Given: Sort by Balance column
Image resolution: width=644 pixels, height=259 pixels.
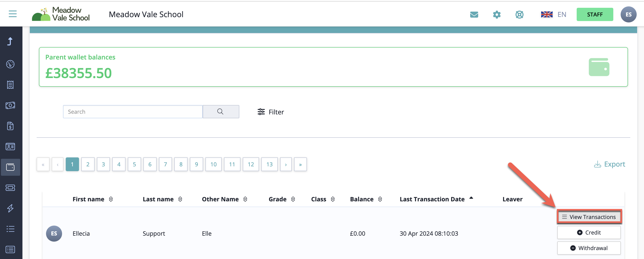Looking at the screenshot, I should tap(366, 199).
